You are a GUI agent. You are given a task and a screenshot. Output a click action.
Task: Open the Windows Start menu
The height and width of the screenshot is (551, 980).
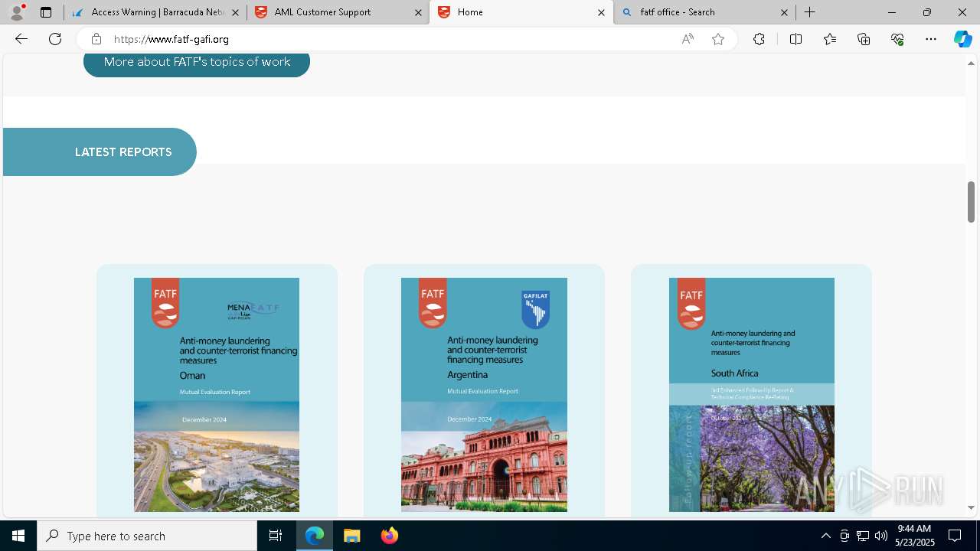(x=18, y=536)
